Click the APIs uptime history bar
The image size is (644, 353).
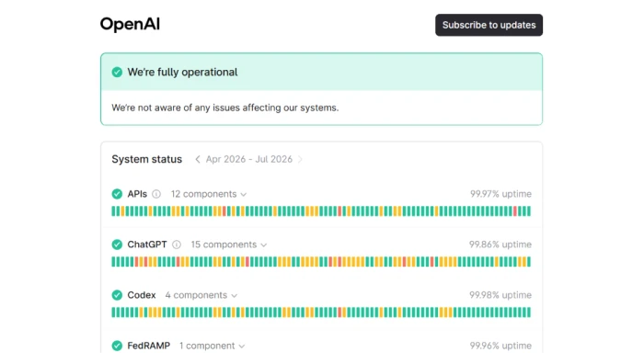pos(321,211)
